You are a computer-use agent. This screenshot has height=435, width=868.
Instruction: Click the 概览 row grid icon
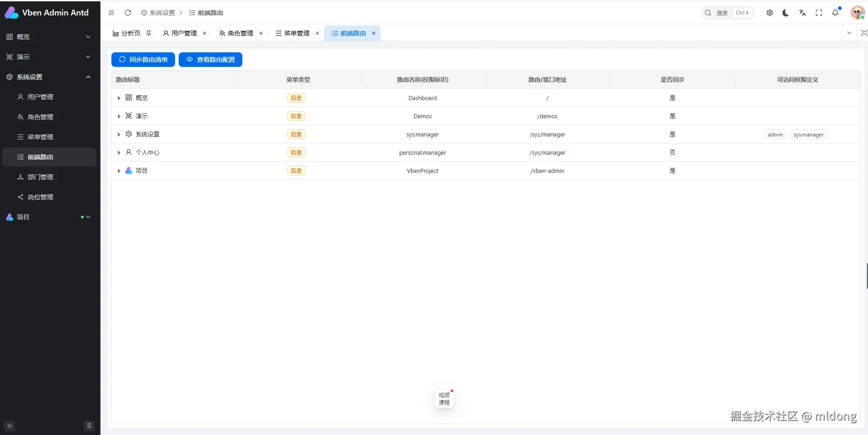tap(129, 97)
